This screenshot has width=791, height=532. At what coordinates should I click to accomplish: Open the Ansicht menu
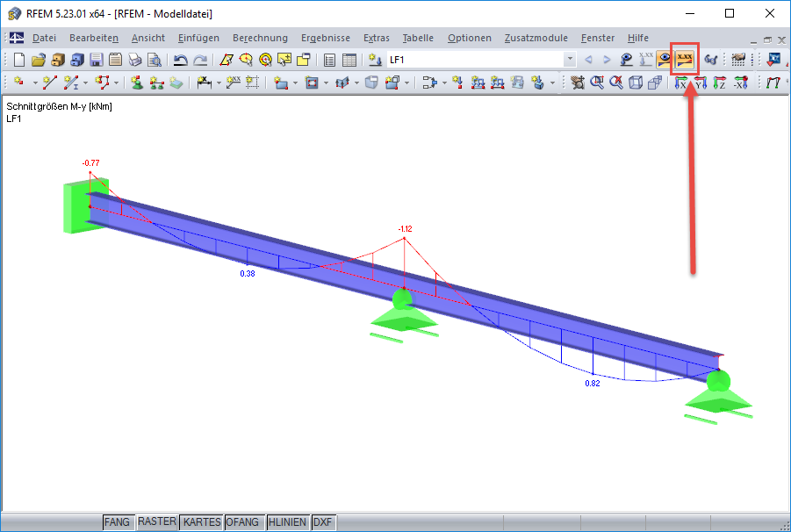[x=148, y=38]
